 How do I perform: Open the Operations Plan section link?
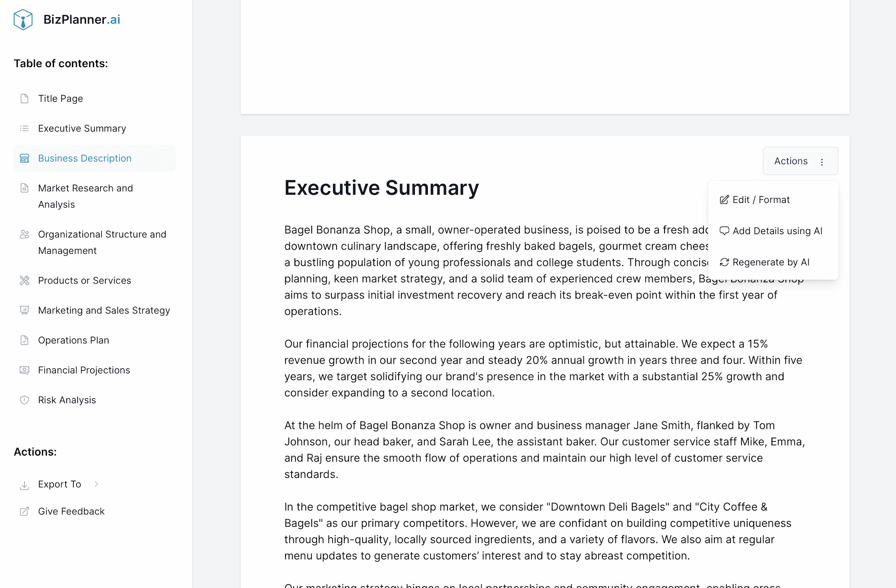coord(73,340)
